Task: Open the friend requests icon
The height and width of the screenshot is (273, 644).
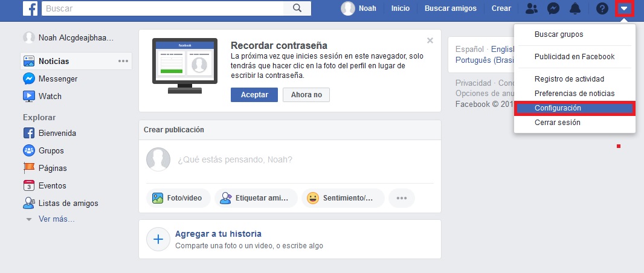Action: click(532, 8)
